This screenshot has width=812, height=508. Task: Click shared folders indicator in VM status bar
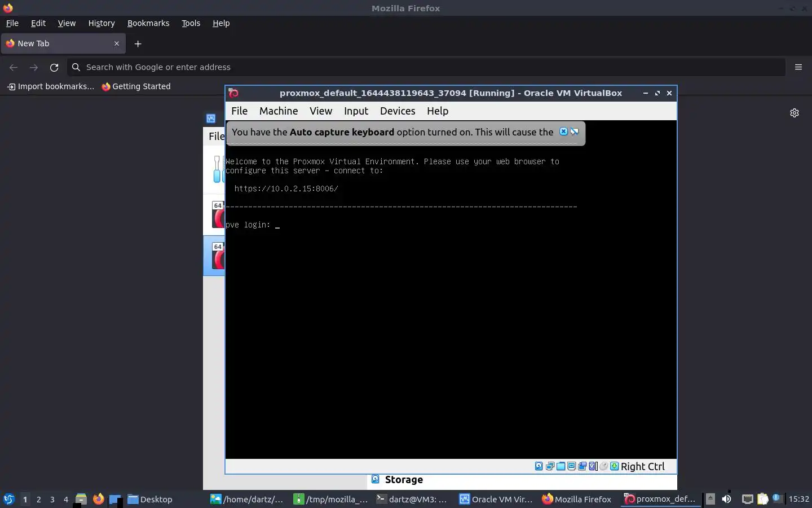(x=561, y=466)
